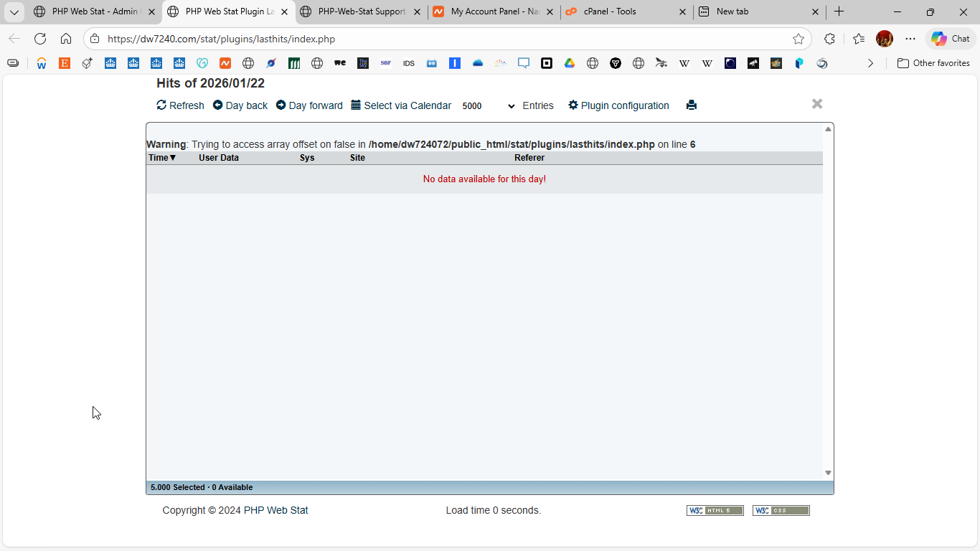Screen dimensions: 980x551
Task: Show more favorites bar items chevron
Action: 870,63
